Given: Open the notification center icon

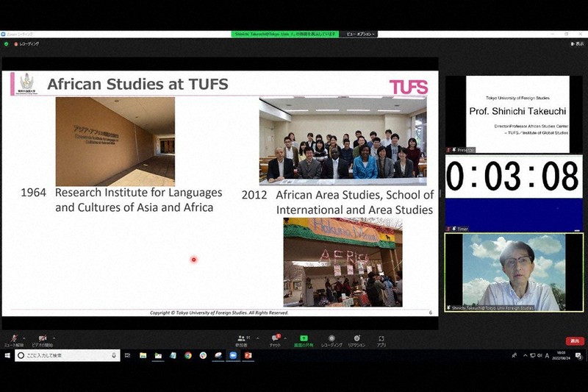Looking at the screenshot, I should tap(579, 355).
